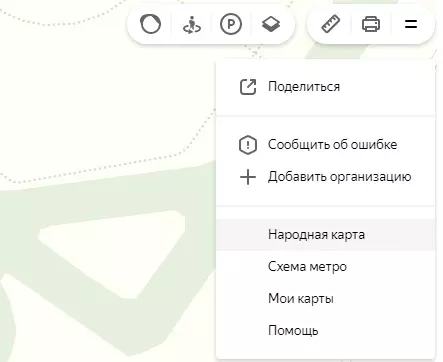The image size is (443, 362).
Task: Open Помощь menu item
Action: tap(326, 331)
